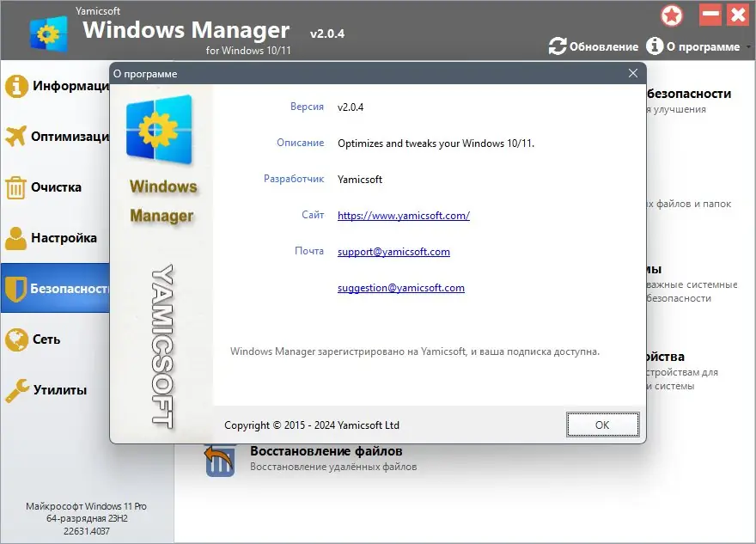Click the Copyright 2015 - 2024 Yamicsoft text
Image resolution: width=756 pixels, height=544 pixels.
tap(312, 425)
